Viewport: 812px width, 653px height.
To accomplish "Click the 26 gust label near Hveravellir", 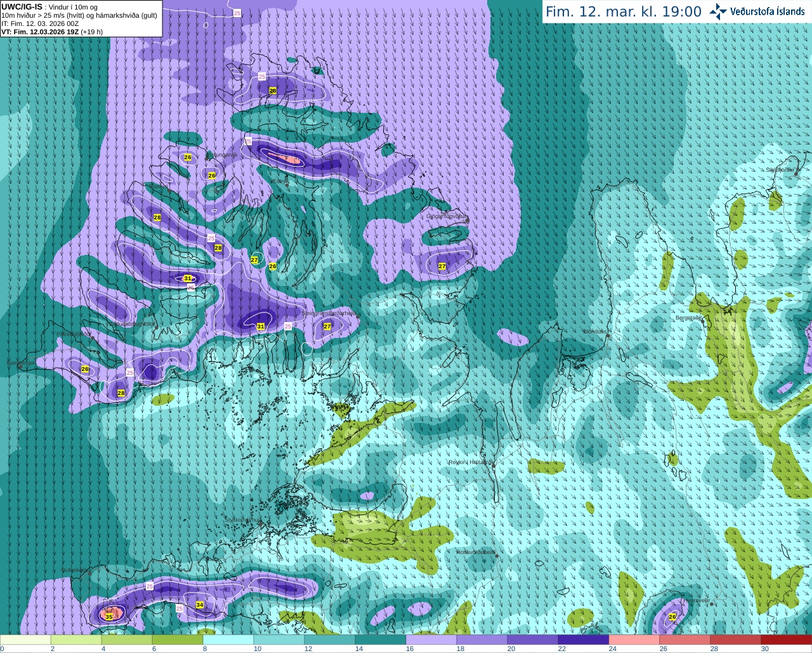I will tap(672, 616).
